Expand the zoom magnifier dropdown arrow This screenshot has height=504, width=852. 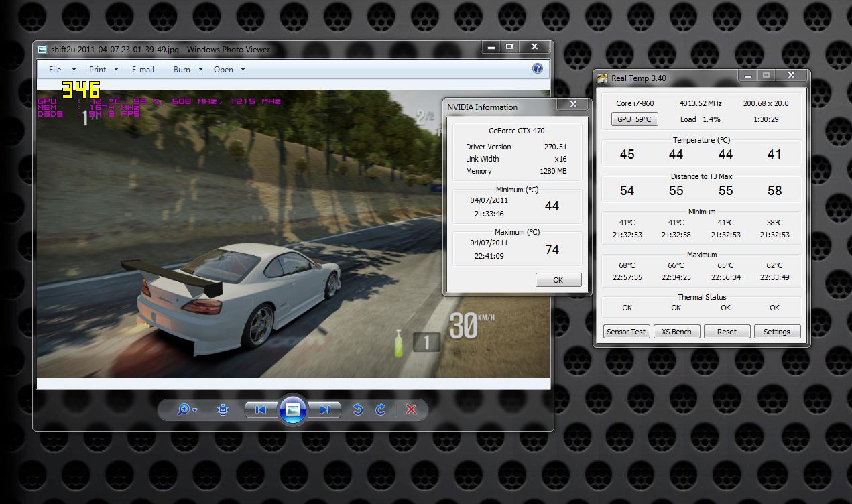[195, 410]
